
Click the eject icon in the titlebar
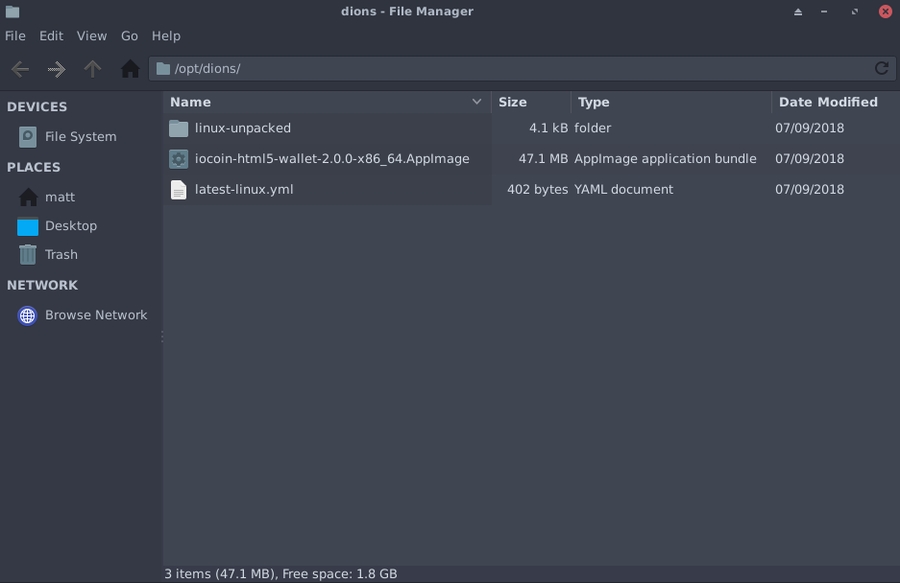coord(797,11)
